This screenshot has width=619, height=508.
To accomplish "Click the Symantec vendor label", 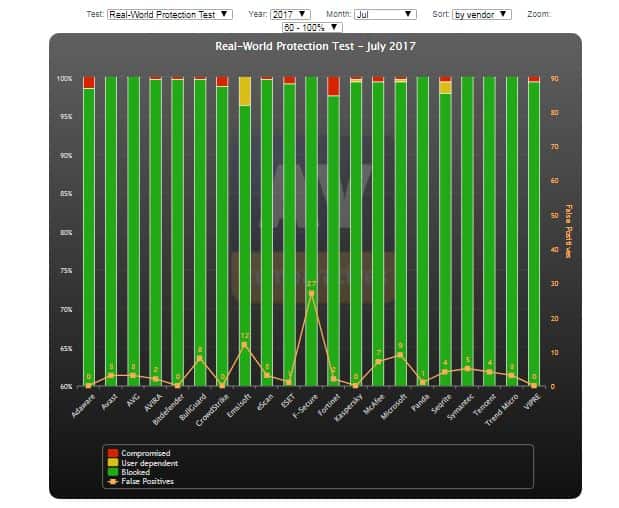I will tap(460, 407).
